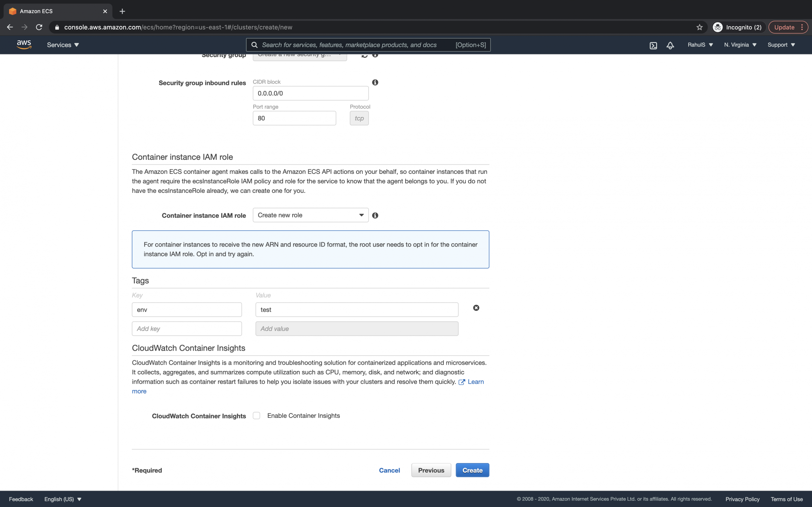Open CloudShell terminal icon in navigation bar
Viewport: 812px width, 507px height.
(653, 45)
